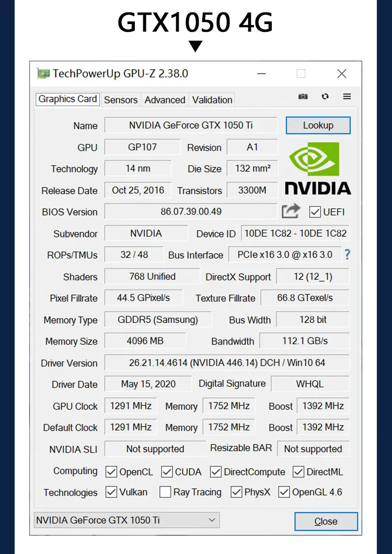Click the GPU-Z title bar app icon
Screen dimensions: 392x554
[43, 73]
